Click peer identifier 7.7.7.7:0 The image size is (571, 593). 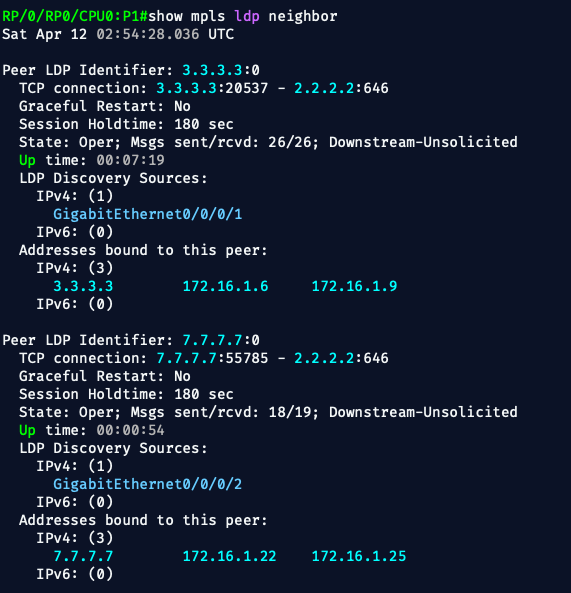221,340
